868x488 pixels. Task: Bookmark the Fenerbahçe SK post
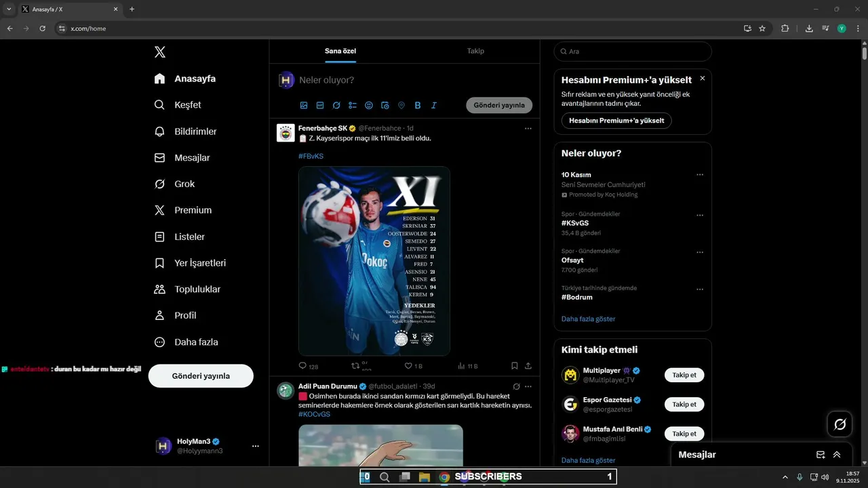click(515, 366)
